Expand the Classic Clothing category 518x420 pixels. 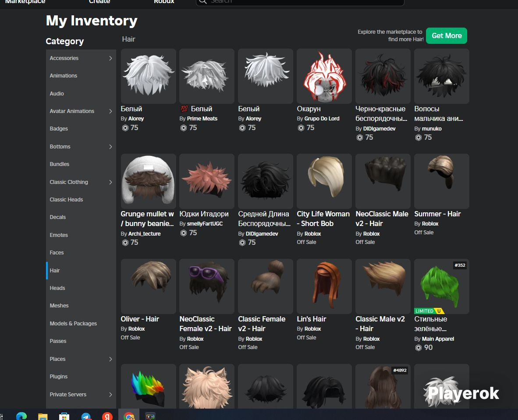click(x=110, y=182)
